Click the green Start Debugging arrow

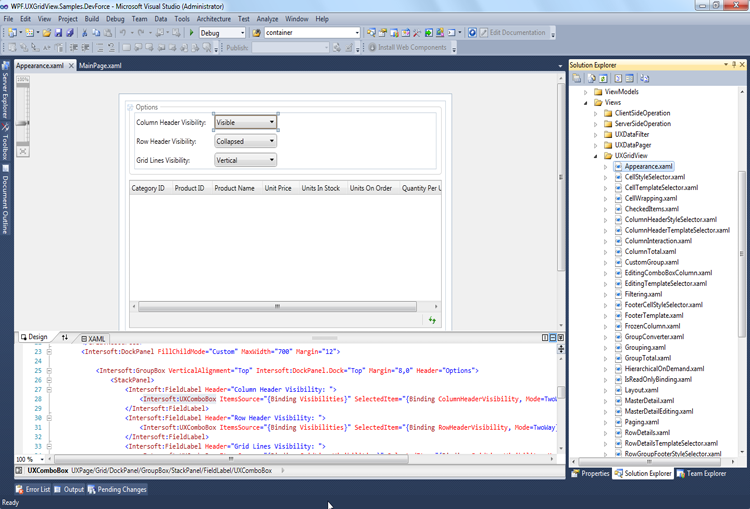click(191, 33)
